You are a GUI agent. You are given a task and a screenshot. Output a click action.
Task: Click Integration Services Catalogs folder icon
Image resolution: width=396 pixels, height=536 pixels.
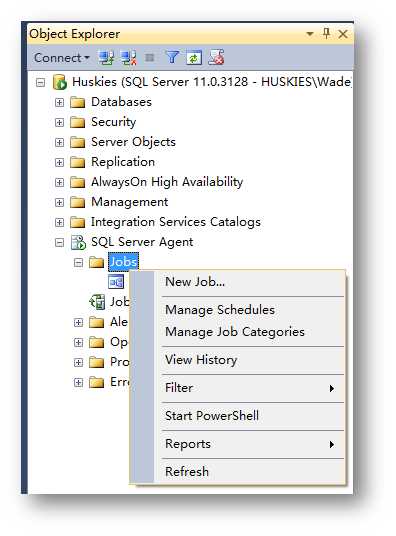click(78, 223)
